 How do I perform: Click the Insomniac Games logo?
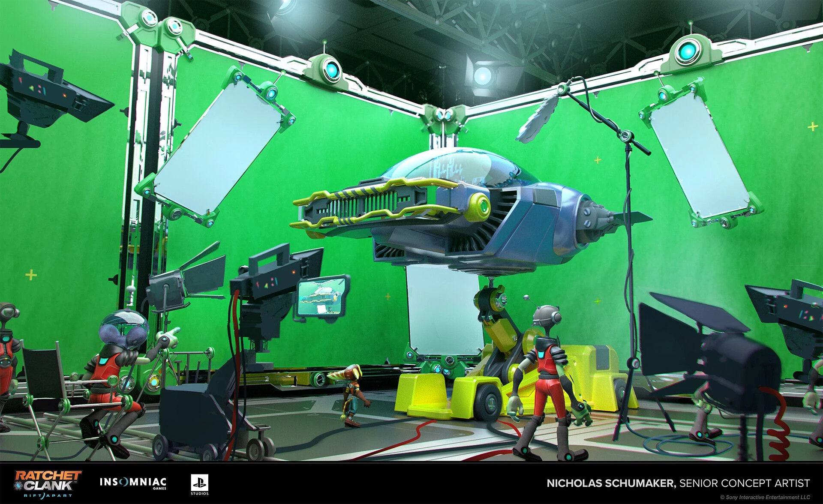click(133, 483)
